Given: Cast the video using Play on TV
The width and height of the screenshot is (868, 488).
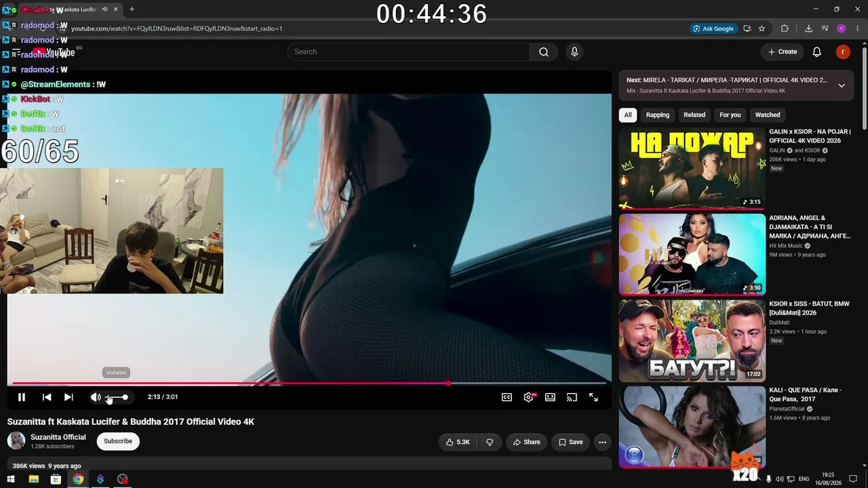Looking at the screenshot, I should coord(572,397).
